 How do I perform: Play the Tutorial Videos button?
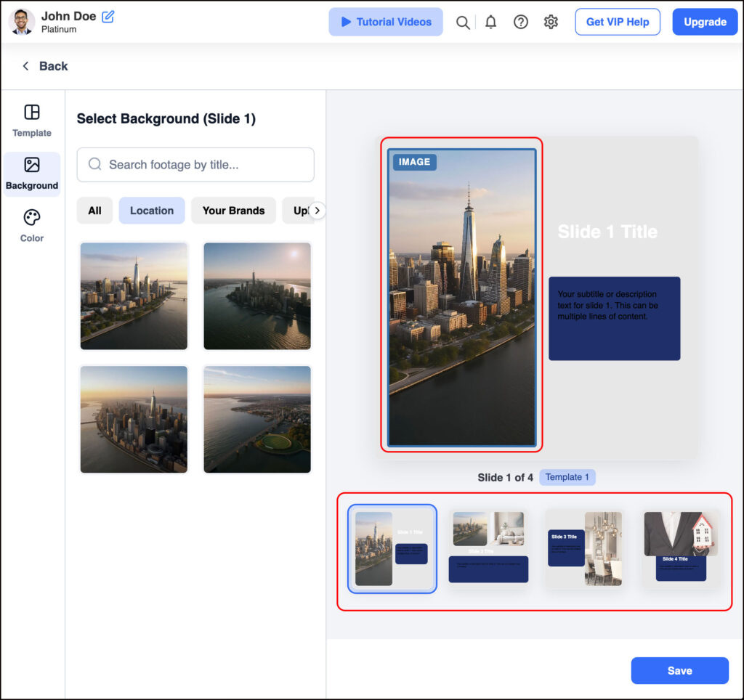(x=386, y=22)
